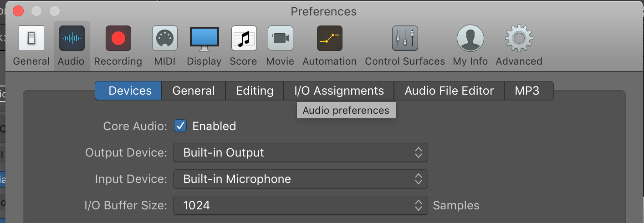Open My Info profile icon
644x223 pixels.
[x=470, y=38]
